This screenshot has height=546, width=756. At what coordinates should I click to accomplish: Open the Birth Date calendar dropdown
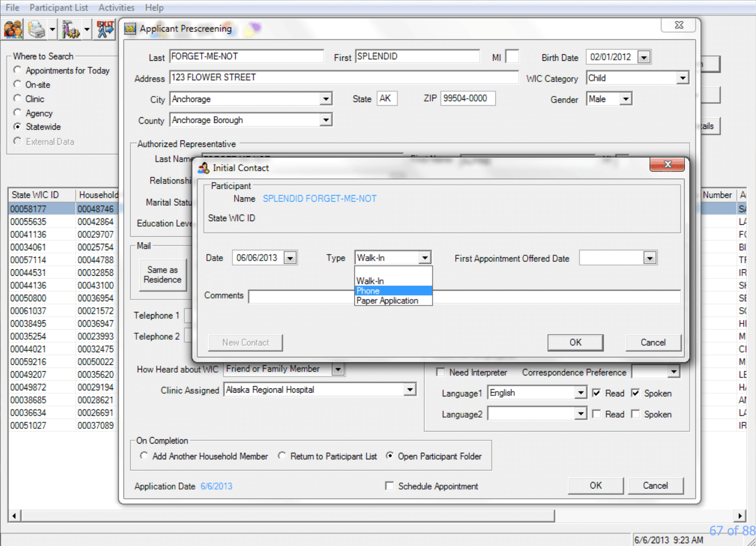(x=644, y=57)
